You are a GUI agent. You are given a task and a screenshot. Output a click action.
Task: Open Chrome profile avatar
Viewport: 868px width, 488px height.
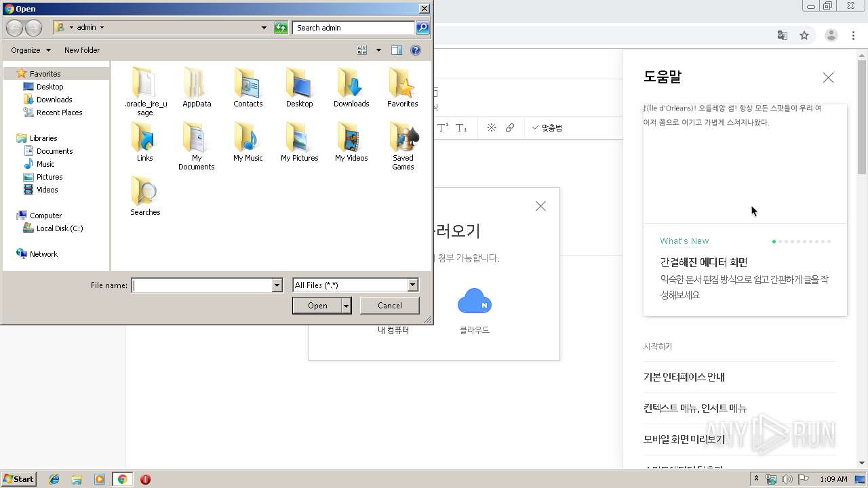[x=831, y=35]
